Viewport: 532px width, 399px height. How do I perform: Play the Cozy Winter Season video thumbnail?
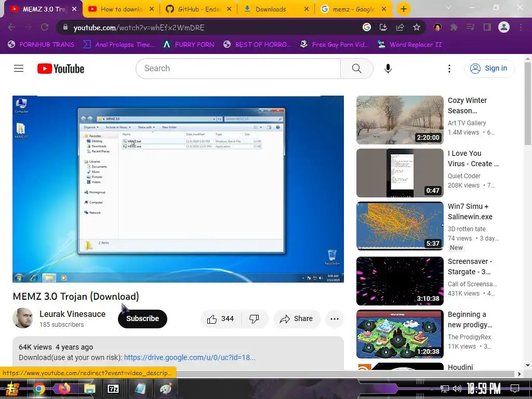[400, 120]
